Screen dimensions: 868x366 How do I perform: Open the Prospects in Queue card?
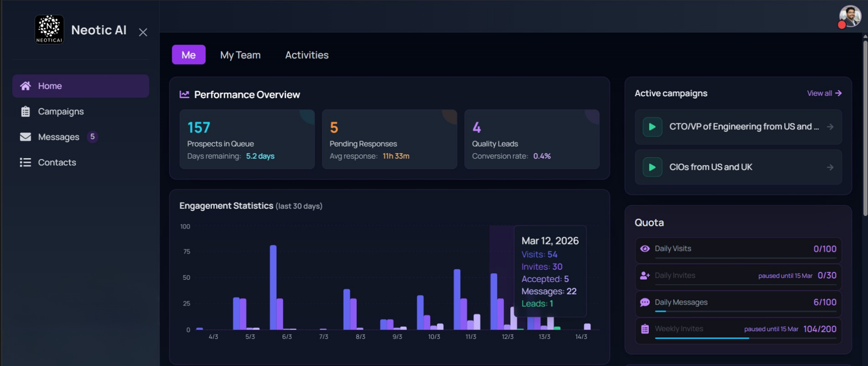[x=247, y=139]
